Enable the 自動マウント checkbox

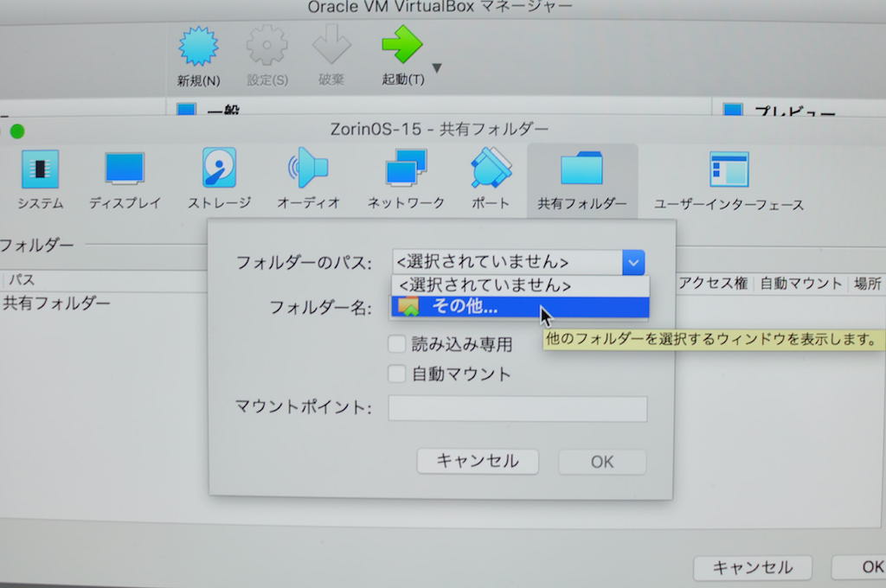(397, 374)
